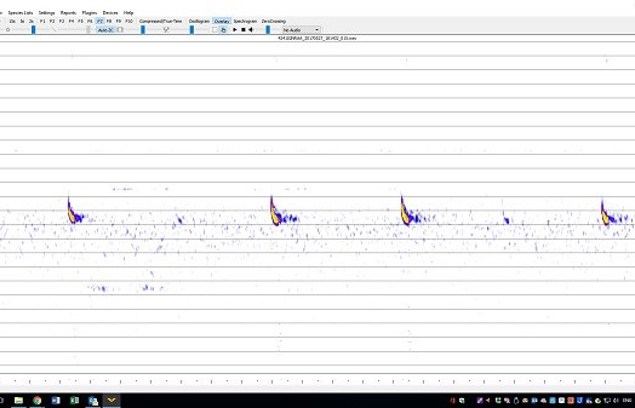This screenshot has width=635, height=408.
Task: Click the first bat call pulse in spectrogram
Action: point(72,212)
